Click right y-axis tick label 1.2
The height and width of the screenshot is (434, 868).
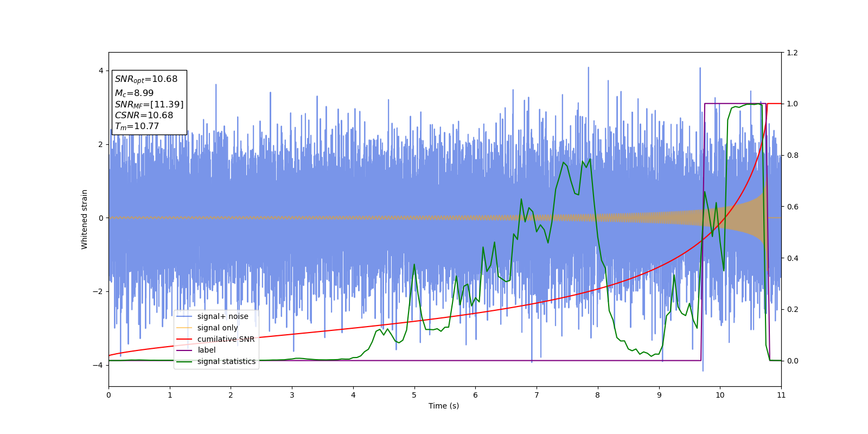click(x=792, y=53)
